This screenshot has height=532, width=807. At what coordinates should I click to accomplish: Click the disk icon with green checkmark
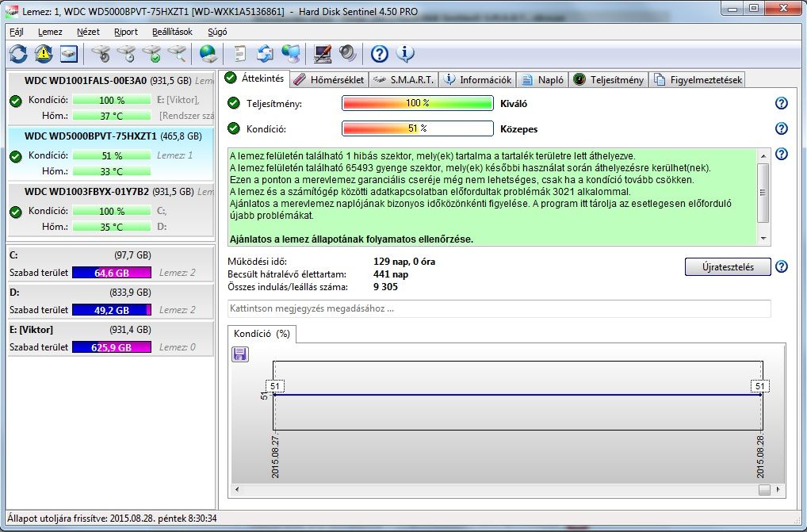pyautogui.click(x=152, y=53)
